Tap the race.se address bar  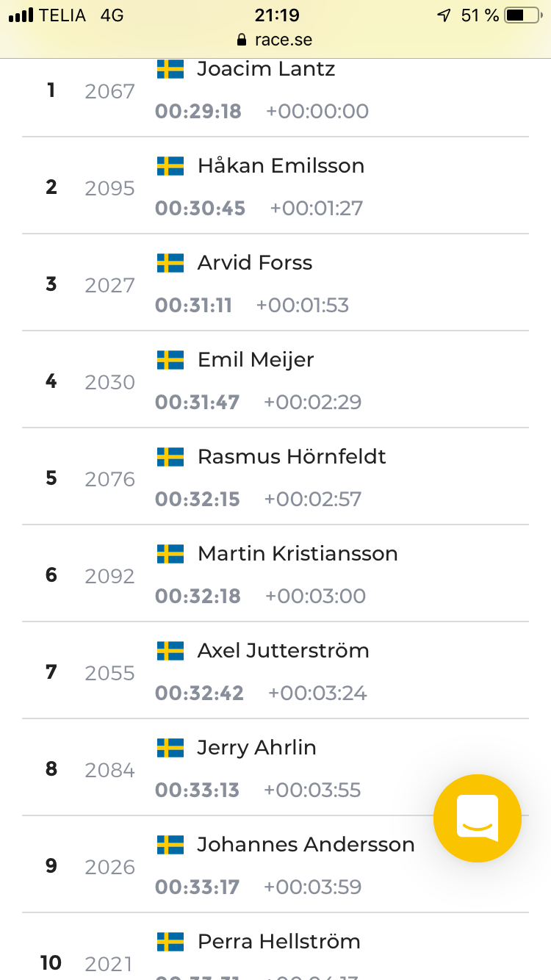275,40
